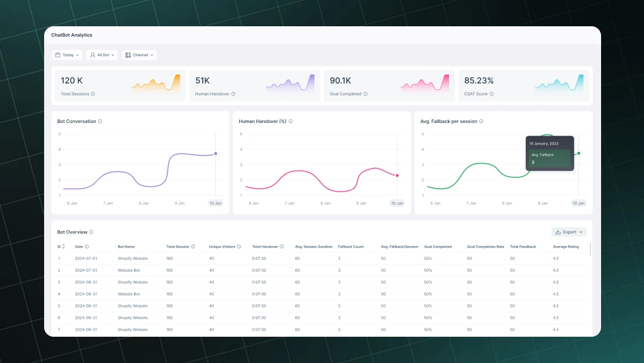Click the Export button above the table
644x363 pixels.
[x=568, y=232]
